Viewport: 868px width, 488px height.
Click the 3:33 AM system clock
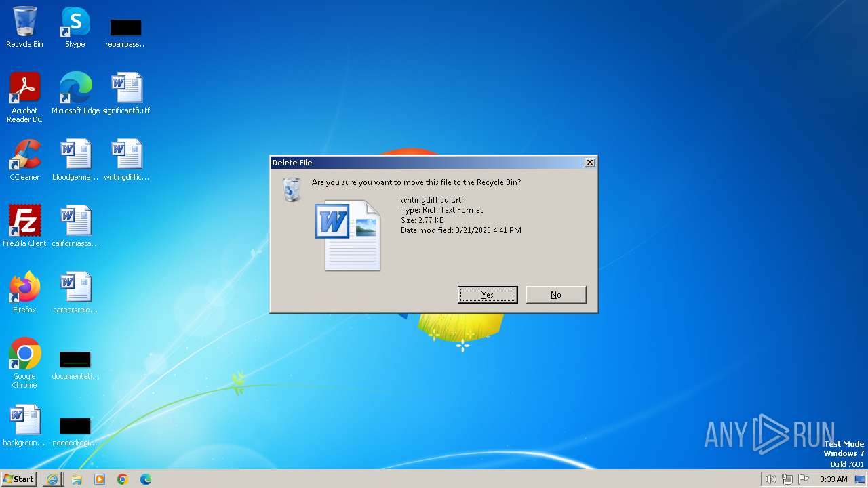(x=833, y=479)
